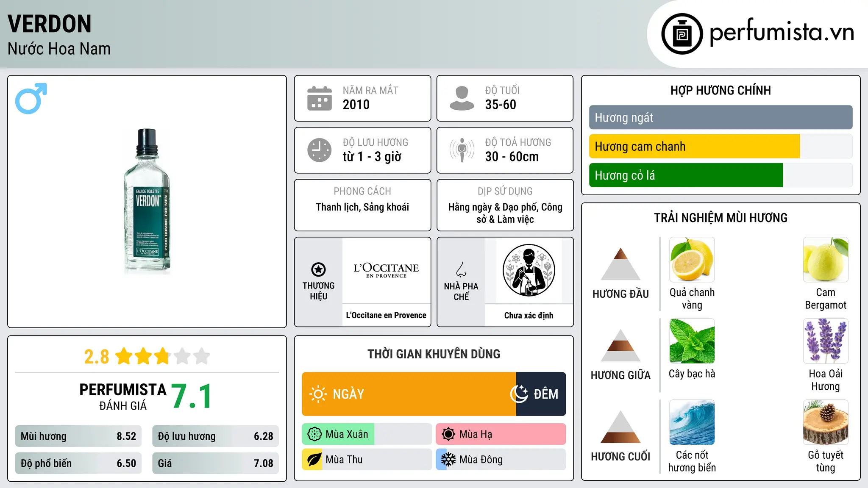This screenshot has height=488, width=868.
Task: Click the perfumista.vn site name
Action: (782, 32)
